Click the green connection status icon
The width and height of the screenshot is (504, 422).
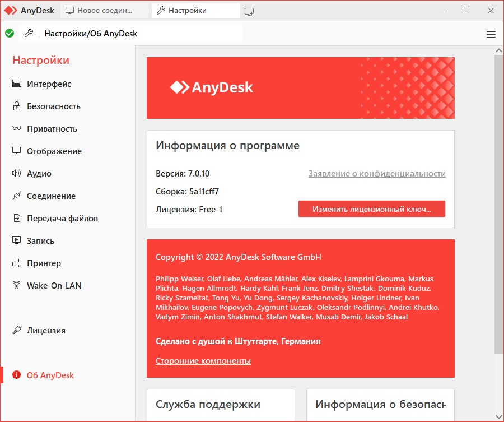[x=10, y=33]
